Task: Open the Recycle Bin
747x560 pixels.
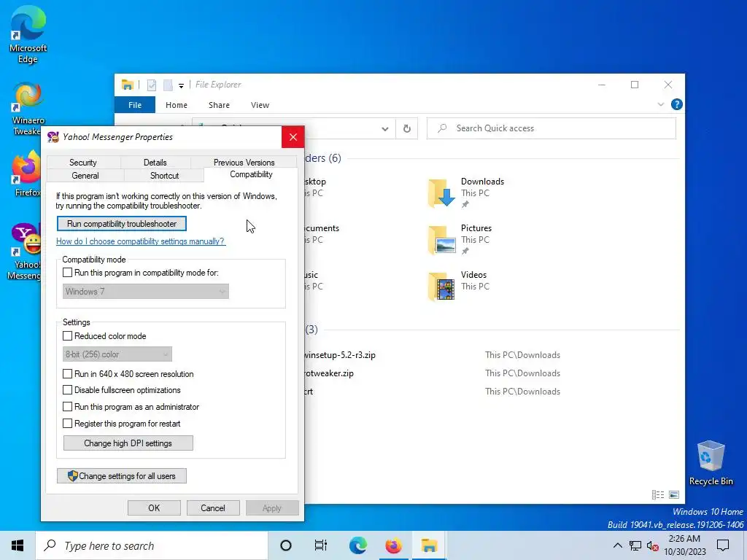Action: tap(711, 463)
